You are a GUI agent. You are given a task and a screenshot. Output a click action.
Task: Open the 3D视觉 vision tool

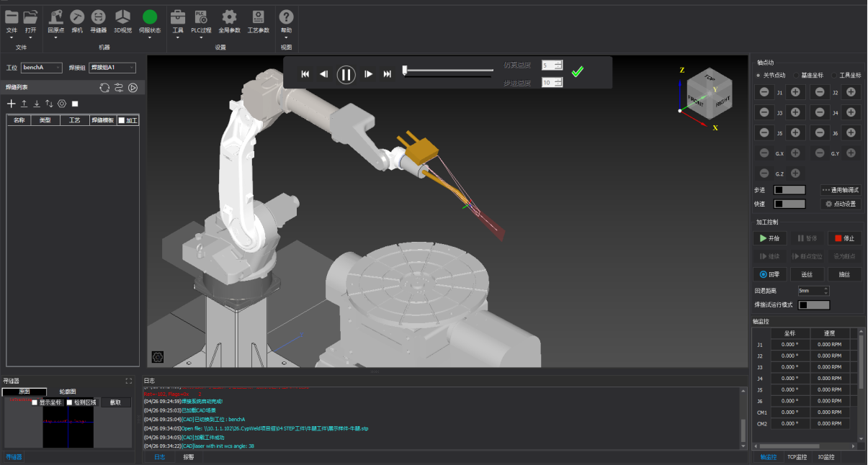click(123, 17)
